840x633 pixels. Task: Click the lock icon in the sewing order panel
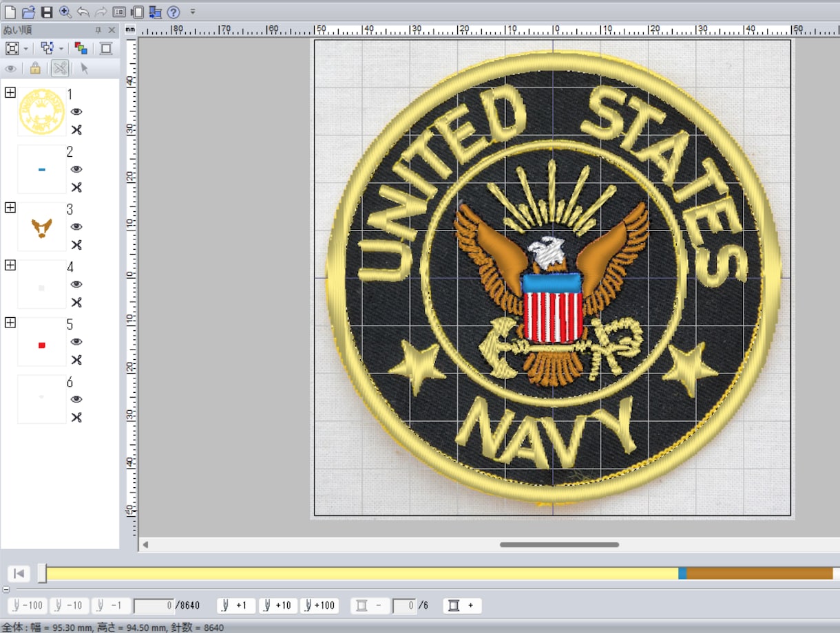(34, 68)
